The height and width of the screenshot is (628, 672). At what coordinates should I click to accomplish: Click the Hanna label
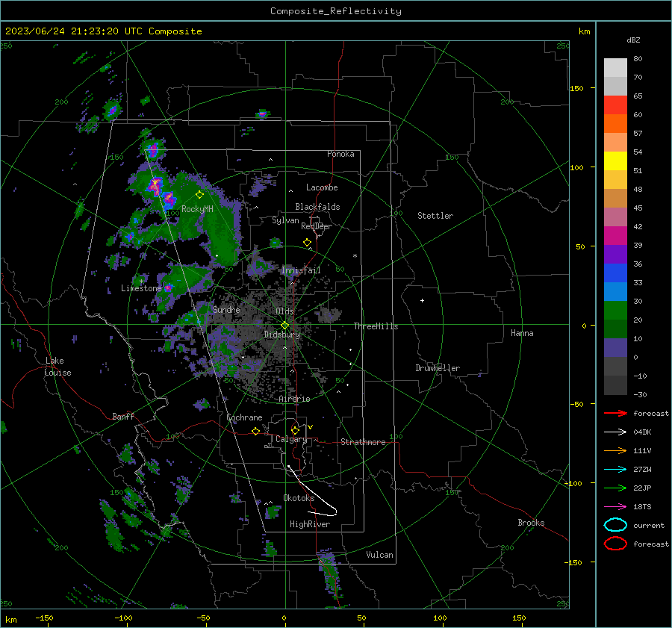pyautogui.click(x=522, y=333)
